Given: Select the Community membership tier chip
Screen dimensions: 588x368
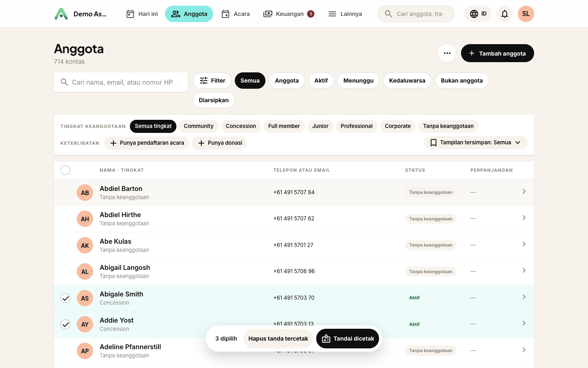Looking at the screenshot, I should [x=198, y=126].
